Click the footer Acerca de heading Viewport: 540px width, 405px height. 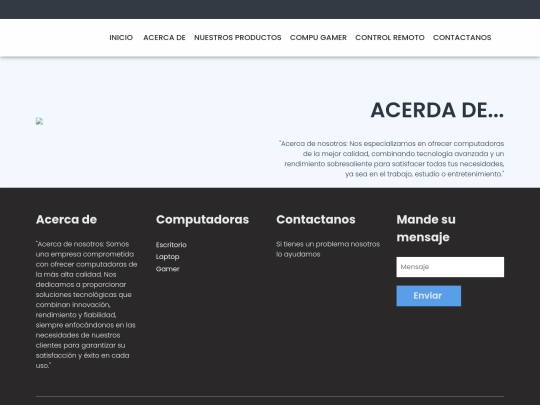tap(66, 220)
